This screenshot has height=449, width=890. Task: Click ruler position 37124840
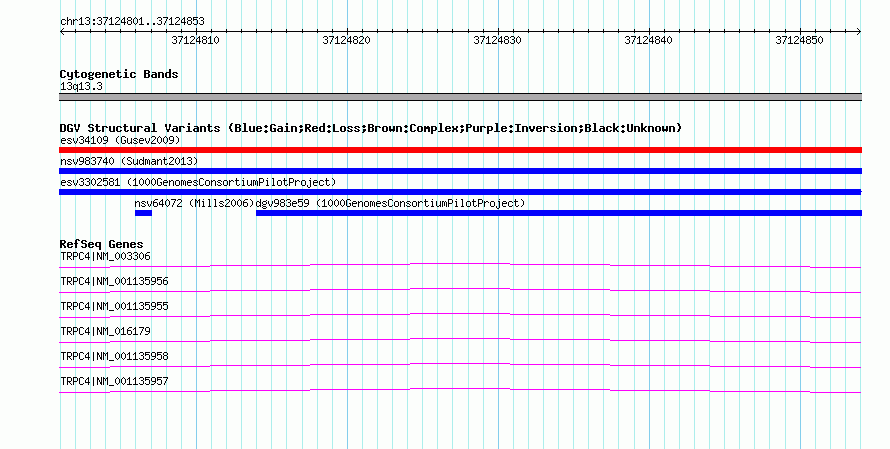click(648, 40)
